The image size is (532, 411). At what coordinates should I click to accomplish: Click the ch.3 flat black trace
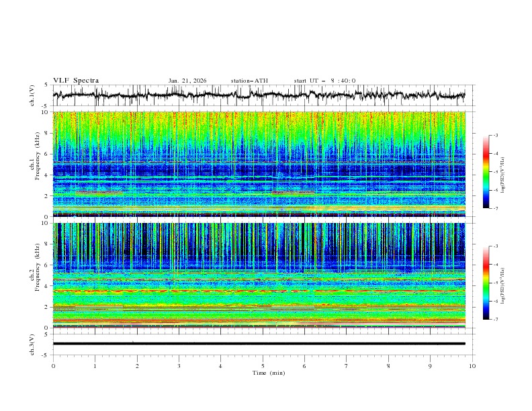[259, 344]
